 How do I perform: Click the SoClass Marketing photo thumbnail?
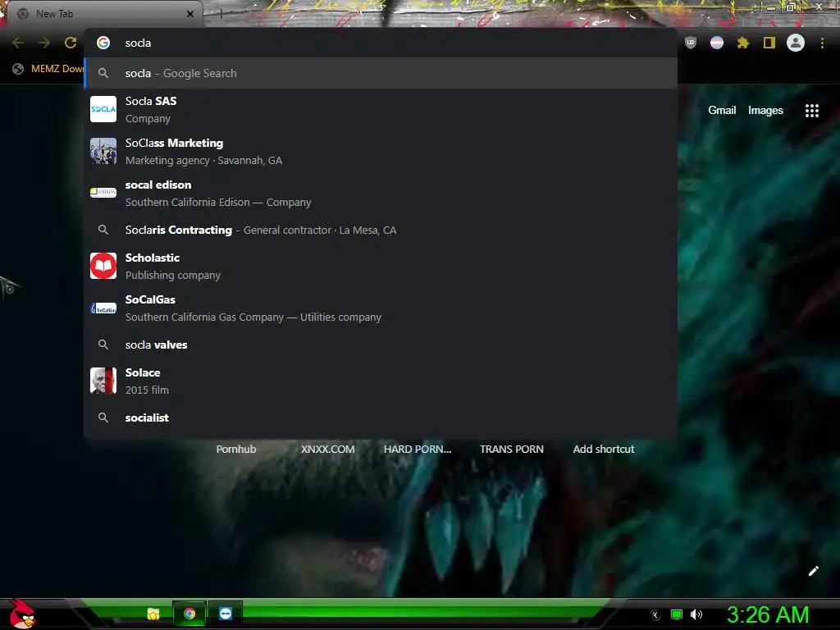[103, 151]
